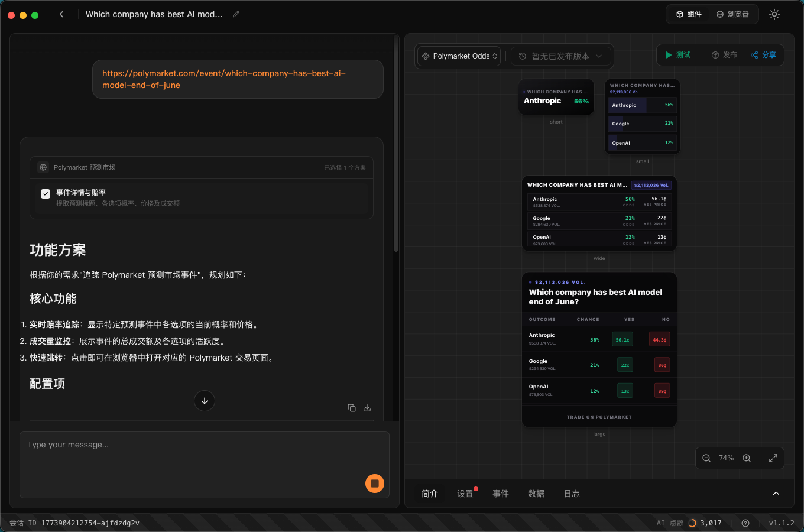This screenshot has height=532, width=804.
Task: Switch to the 浏览器 view
Action: point(733,14)
